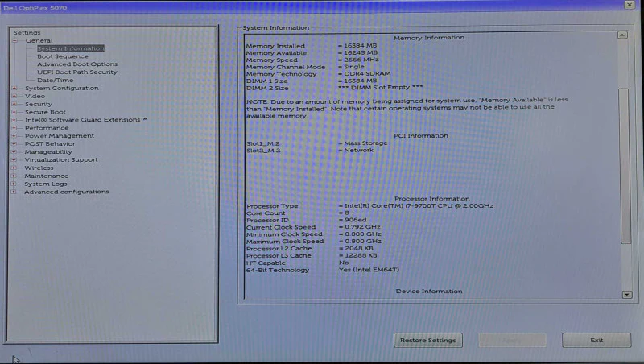Select the System Logs label

(46, 184)
